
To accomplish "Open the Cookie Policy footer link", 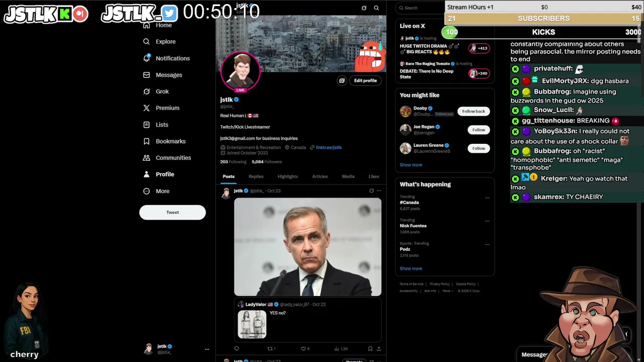I will tap(466, 284).
